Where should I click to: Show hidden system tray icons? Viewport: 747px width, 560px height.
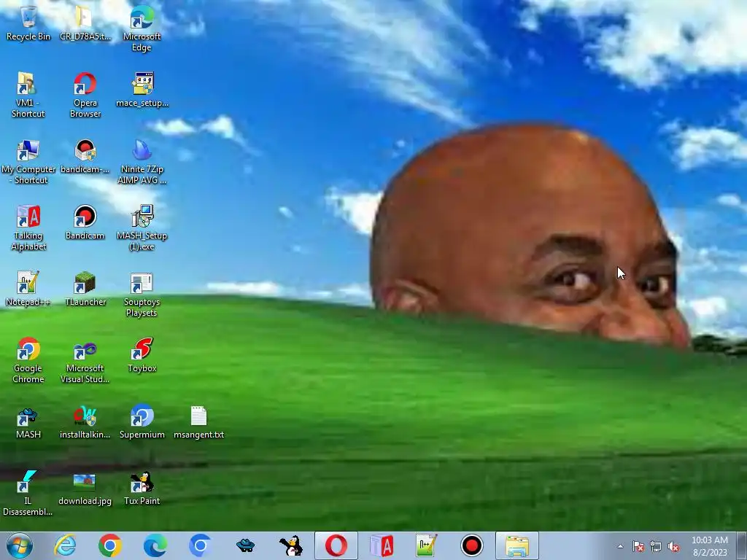point(620,547)
